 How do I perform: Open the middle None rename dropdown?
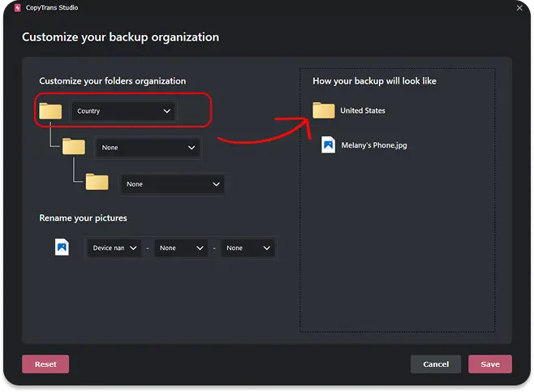(181, 248)
